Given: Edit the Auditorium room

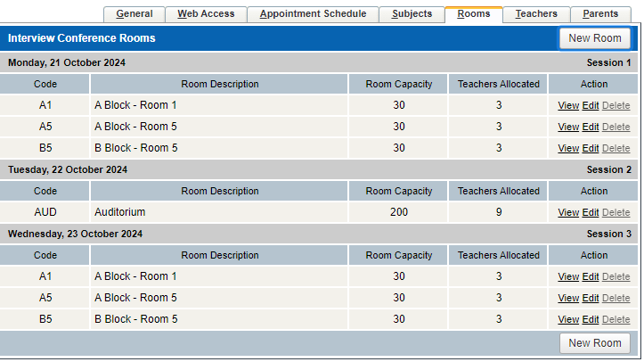Looking at the screenshot, I should [591, 212].
